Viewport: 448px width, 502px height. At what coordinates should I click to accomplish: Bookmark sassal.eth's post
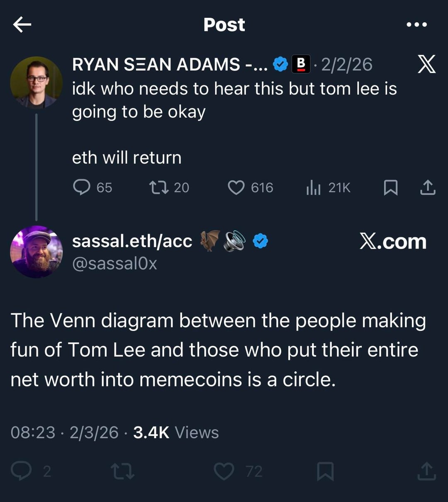click(x=325, y=471)
